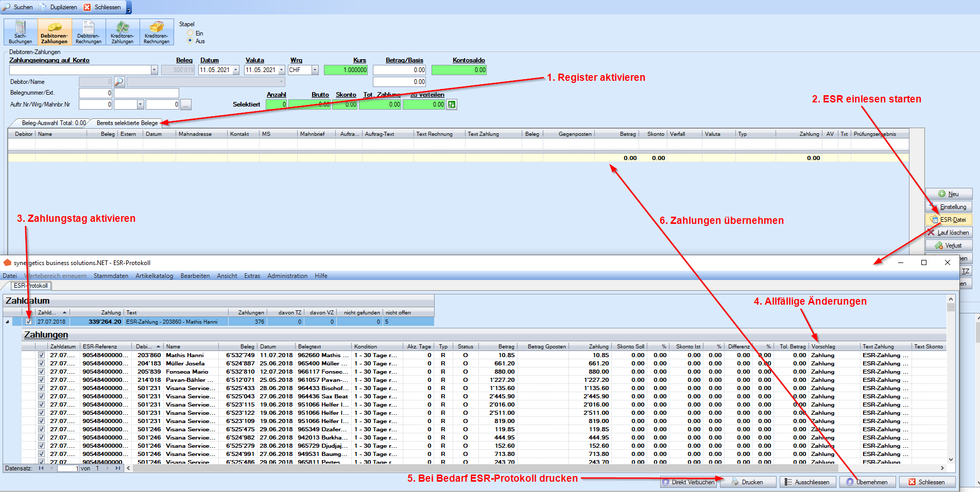Switch to the Kreditoren-Zahlungen icon
Viewport: 980px width, 492px height.
tap(123, 32)
